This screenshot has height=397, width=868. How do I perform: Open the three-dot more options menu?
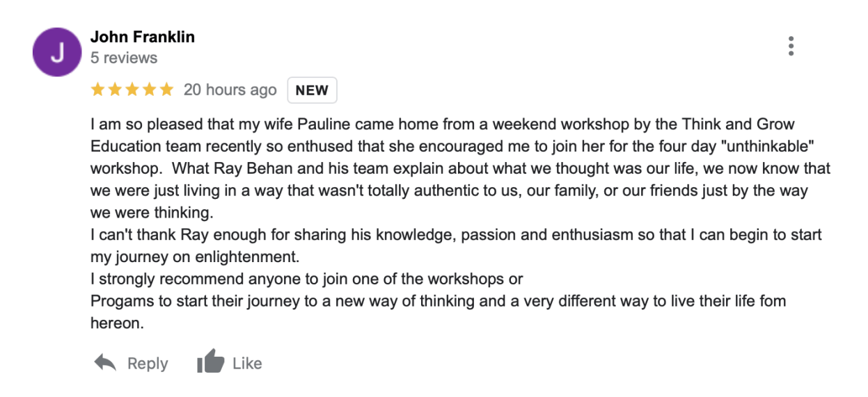791,46
